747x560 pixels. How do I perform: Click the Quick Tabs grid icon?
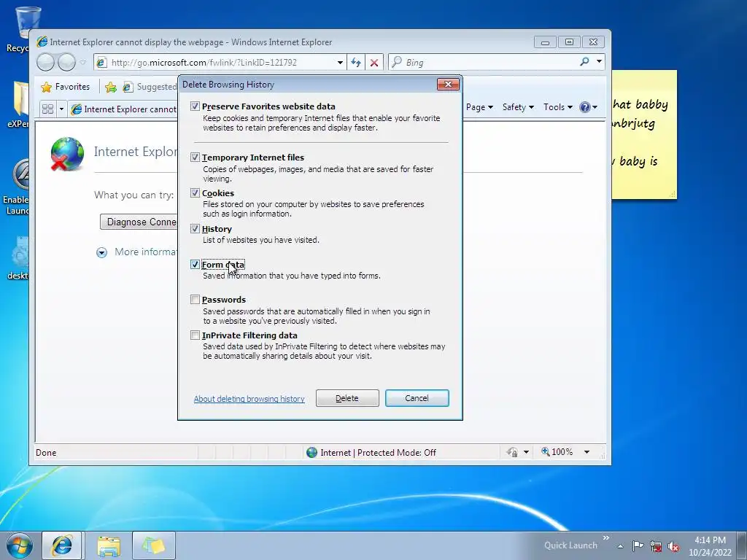47,109
